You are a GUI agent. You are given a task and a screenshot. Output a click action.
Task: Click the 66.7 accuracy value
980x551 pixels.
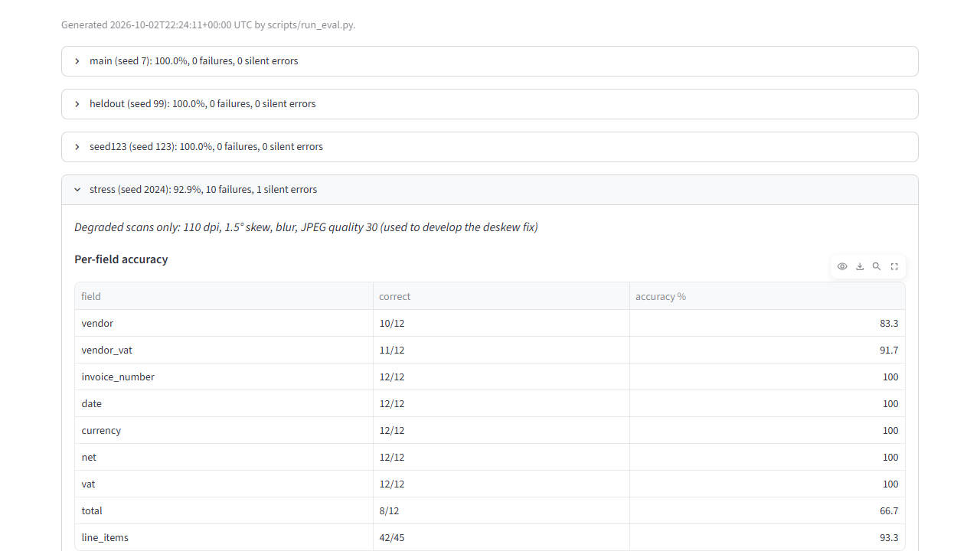(767, 510)
